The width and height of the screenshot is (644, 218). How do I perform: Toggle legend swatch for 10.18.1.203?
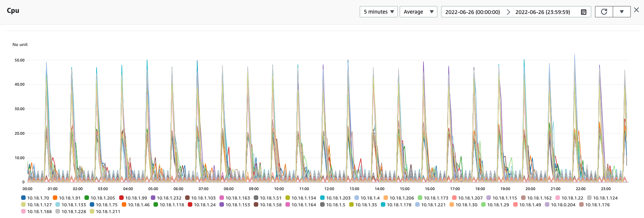322,198
